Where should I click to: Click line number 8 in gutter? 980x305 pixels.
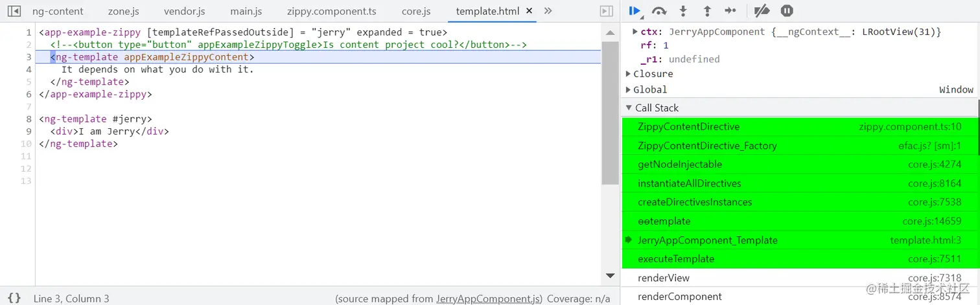[29, 119]
